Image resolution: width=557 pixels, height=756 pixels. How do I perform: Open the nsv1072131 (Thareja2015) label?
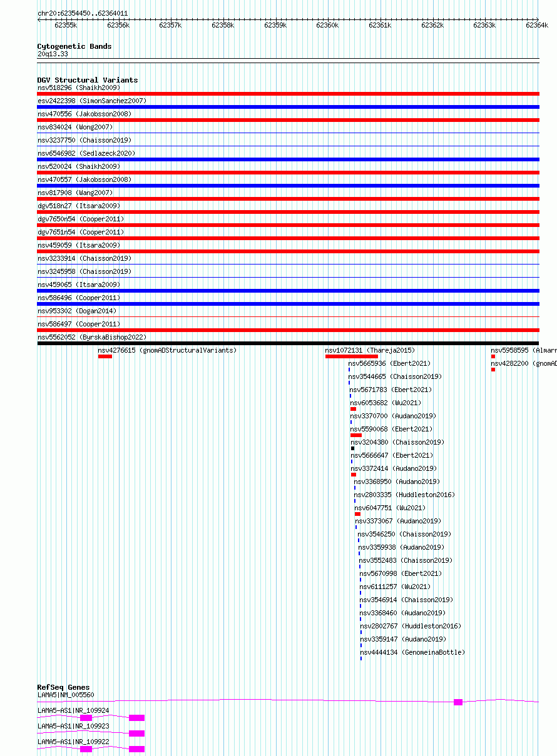370,350
